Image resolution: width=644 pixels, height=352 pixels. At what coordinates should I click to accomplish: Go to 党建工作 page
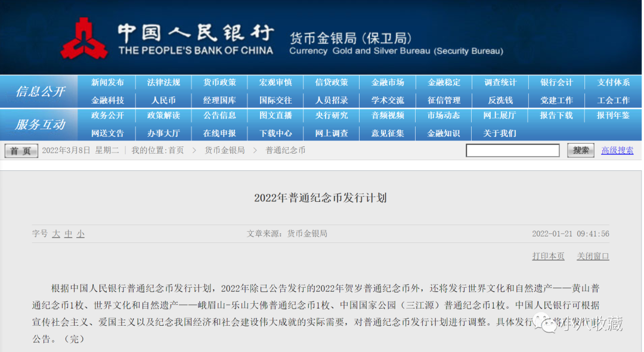pyautogui.click(x=556, y=100)
